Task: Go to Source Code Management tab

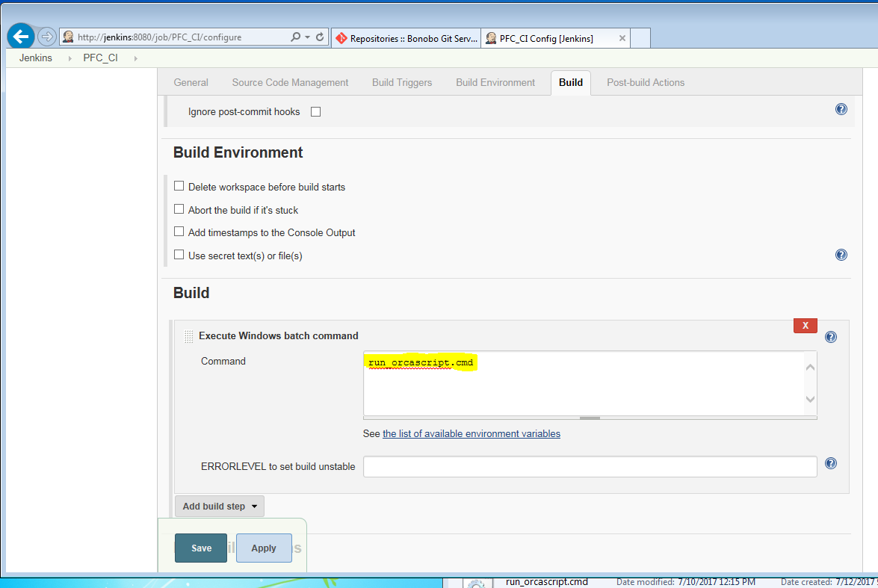Action: click(x=290, y=82)
